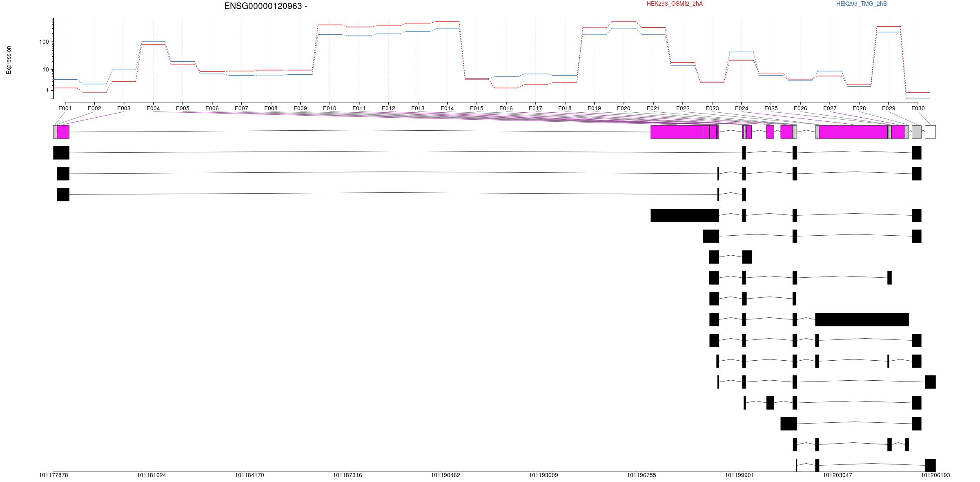Image resolution: width=980 pixels, height=482 pixels.
Task: Click the white exon box at gene model end
Action: coord(930,132)
